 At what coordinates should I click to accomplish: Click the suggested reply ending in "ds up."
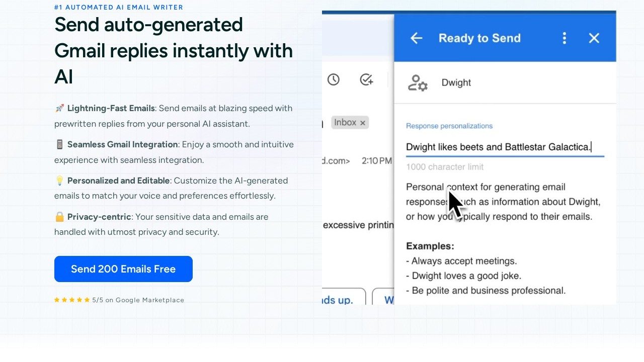pos(343,298)
